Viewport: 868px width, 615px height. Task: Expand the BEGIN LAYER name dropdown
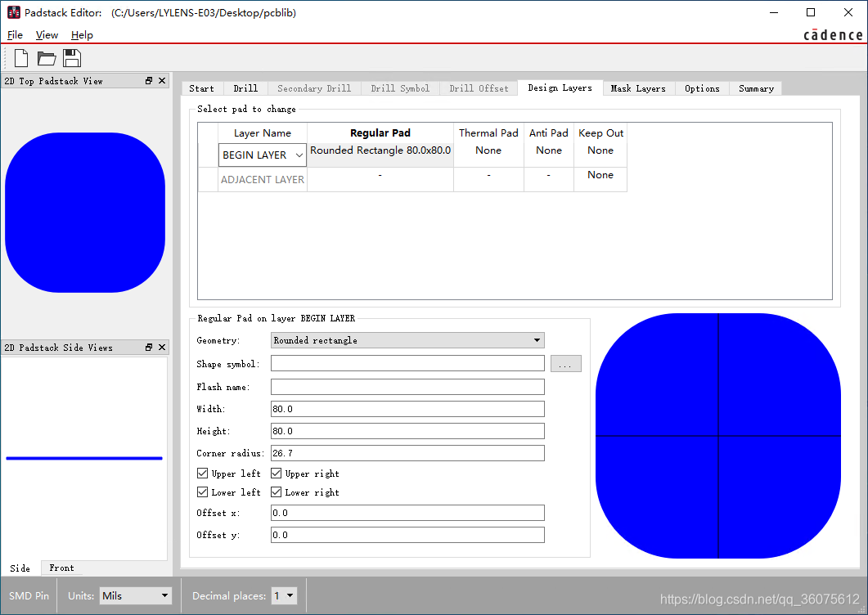point(262,155)
